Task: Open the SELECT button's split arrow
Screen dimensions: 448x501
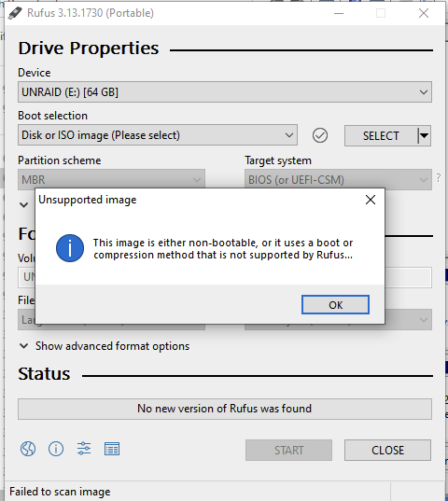Action: click(424, 136)
